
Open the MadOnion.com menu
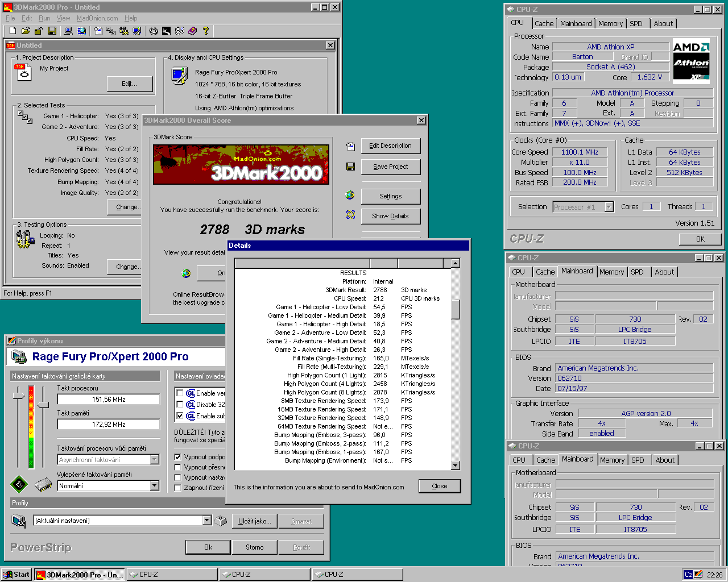pos(97,18)
